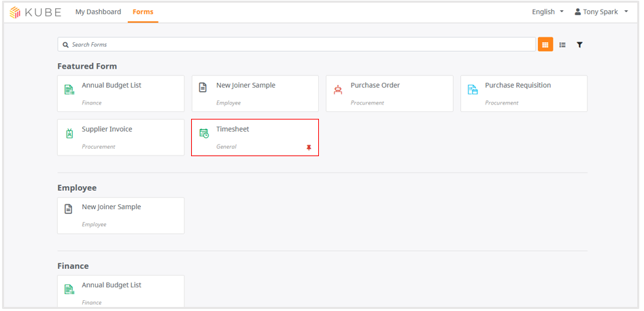Screen dimensions: 644x311
Task: Switch to grid view of forms
Action: tap(545, 44)
